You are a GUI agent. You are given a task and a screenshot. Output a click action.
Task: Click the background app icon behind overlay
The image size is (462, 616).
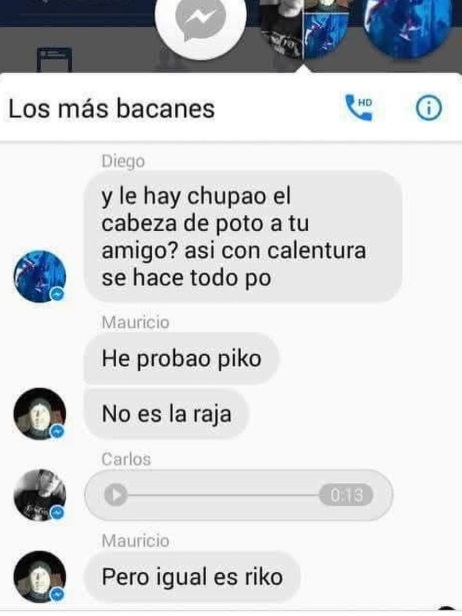pyautogui.click(x=55, y=60)
